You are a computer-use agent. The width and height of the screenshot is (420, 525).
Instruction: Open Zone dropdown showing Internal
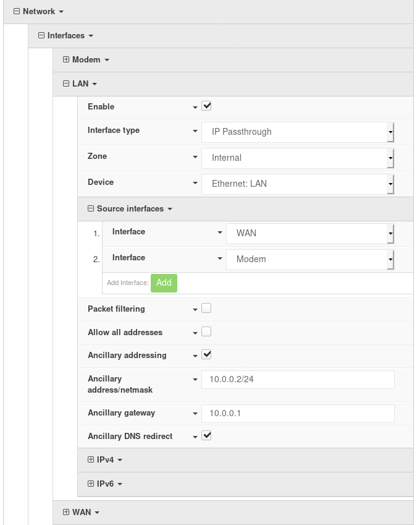tap(298, 158)
